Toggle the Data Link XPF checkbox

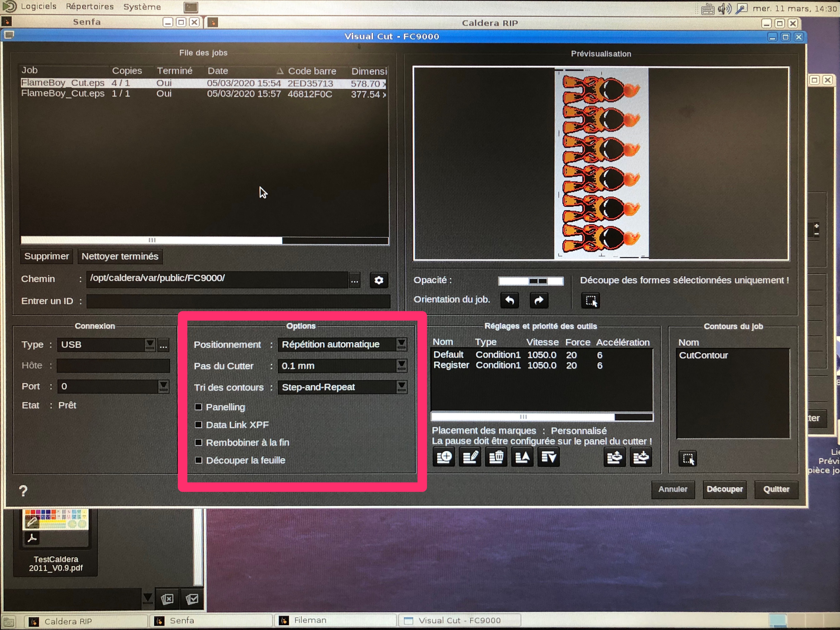coord(198,425)
